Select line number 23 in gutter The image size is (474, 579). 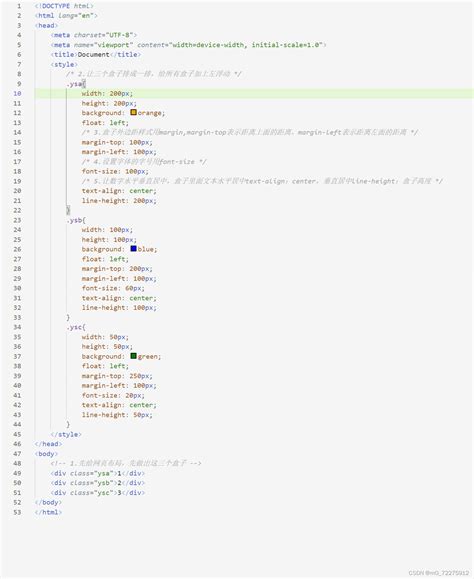tap(17, 220)
